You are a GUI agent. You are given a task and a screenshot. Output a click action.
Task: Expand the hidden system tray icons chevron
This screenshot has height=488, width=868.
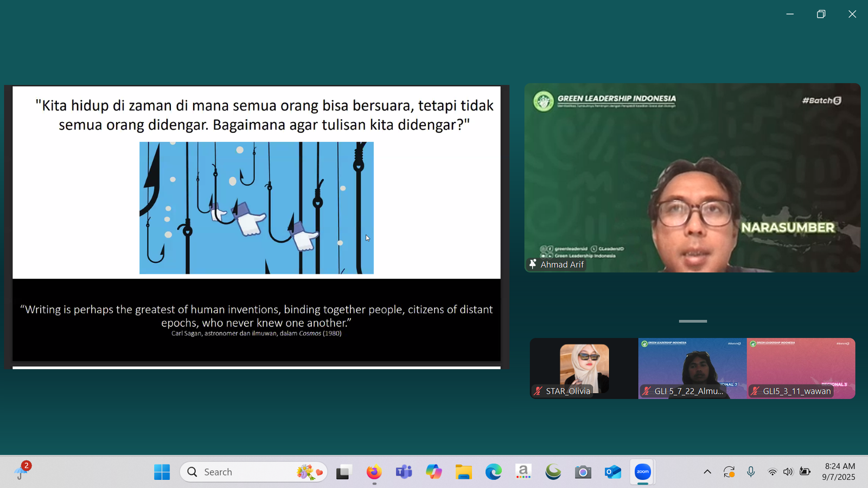(x=707, y=472)
